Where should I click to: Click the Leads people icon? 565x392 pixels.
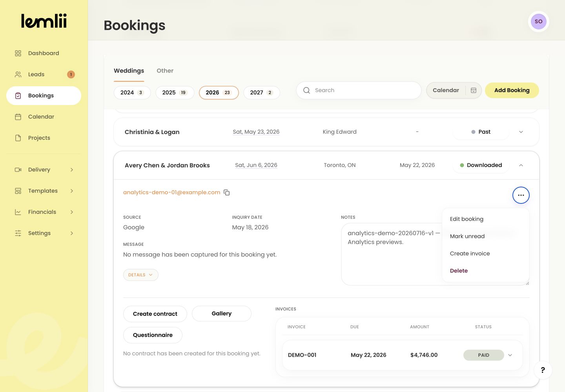(x=18, y=74)
